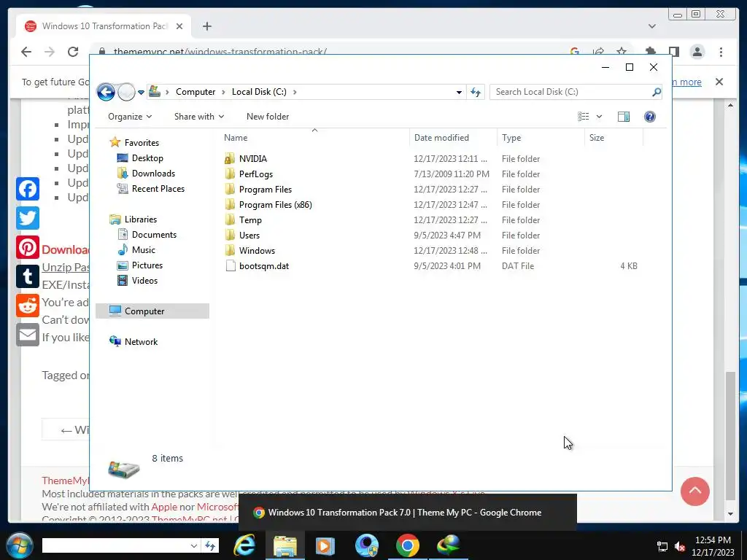747x560 pixels.
Task: Share page via the Email icon
Action: (28, 335)
